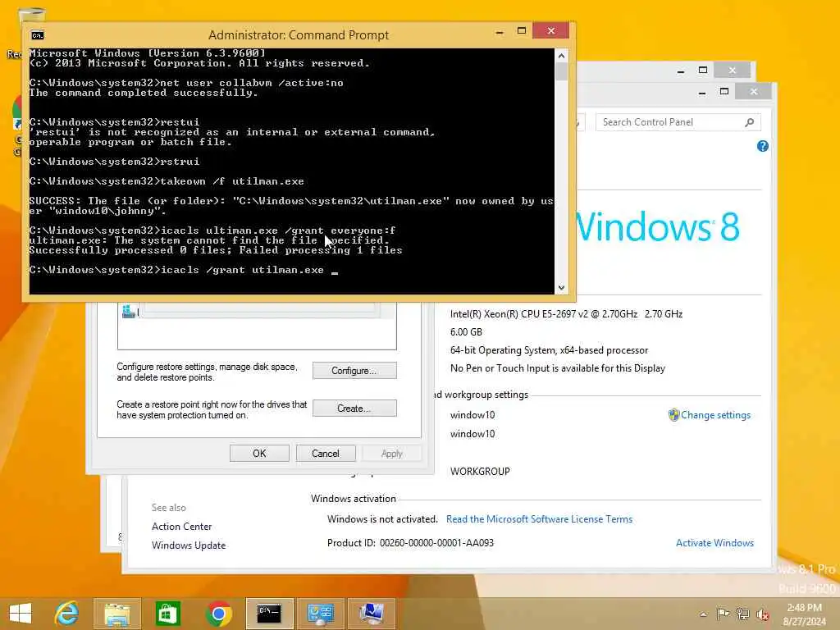Screen dimensions: 840x630
Task: Open Read the Microsoft Software License Terms
Action: (x=539, y=519)
